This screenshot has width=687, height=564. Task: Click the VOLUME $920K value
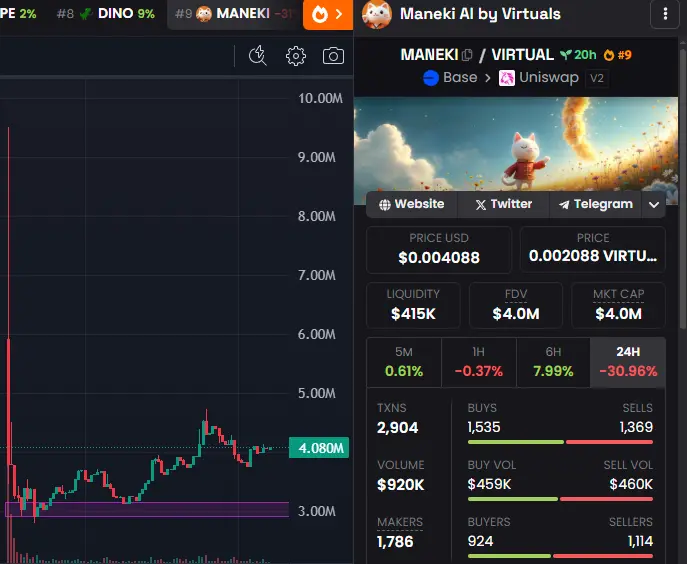(x=400, y=485)
